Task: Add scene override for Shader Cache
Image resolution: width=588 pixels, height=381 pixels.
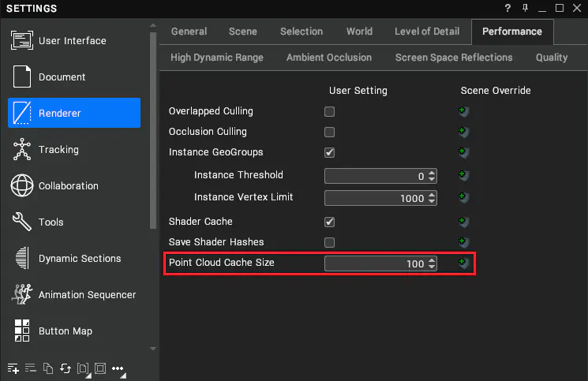Action: pyautogui.click(x=463, y=222)
